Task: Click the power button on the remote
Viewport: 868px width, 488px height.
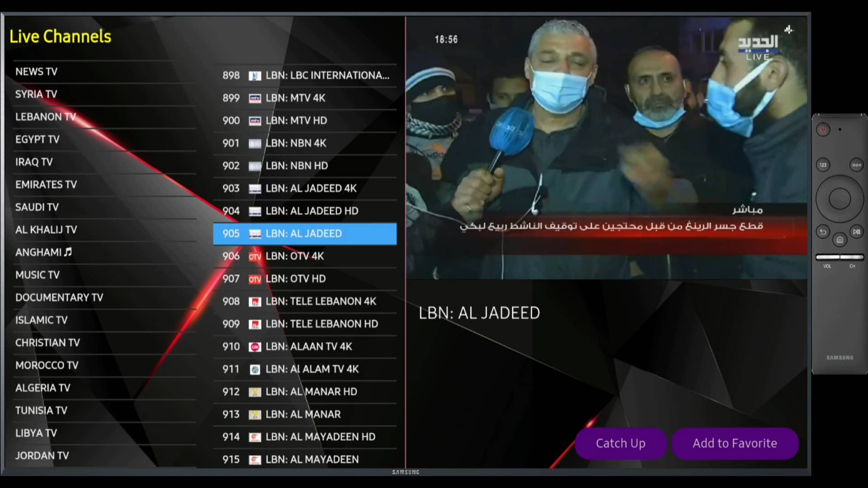Action: (823, 130)
